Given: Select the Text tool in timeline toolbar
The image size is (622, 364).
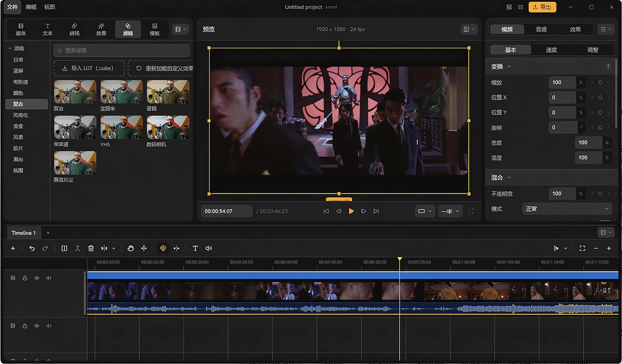Looking at the screenshot, I should [x=195, y=248].
